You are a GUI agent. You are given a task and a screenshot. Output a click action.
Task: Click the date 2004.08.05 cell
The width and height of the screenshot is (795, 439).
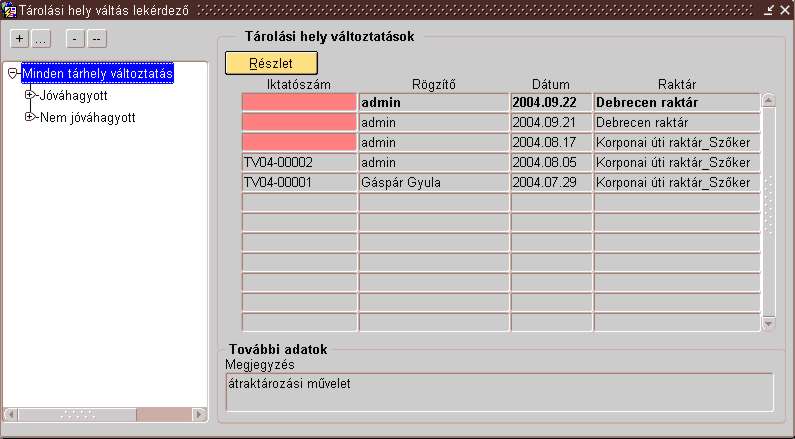(x=552, y=162)
